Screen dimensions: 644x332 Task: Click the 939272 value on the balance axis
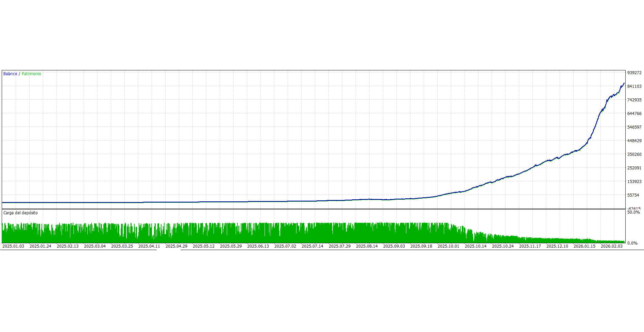click(x=634, y=73)
